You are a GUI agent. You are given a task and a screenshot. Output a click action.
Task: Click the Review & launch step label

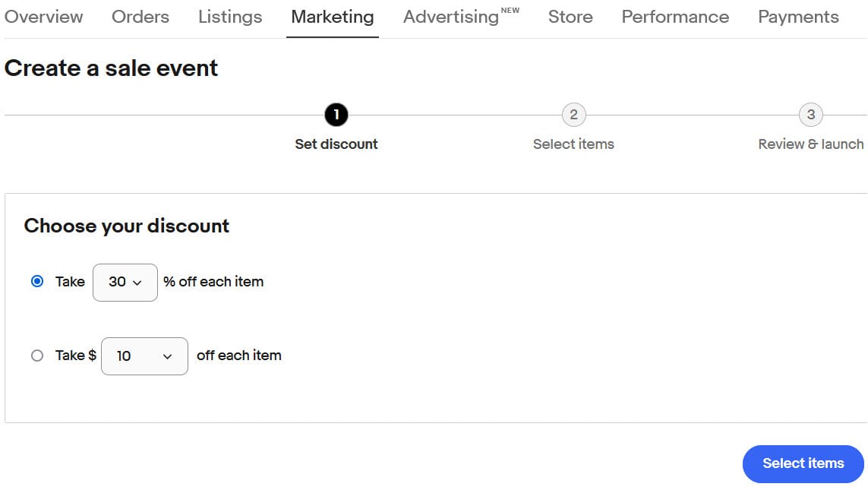tap(810, 144)
